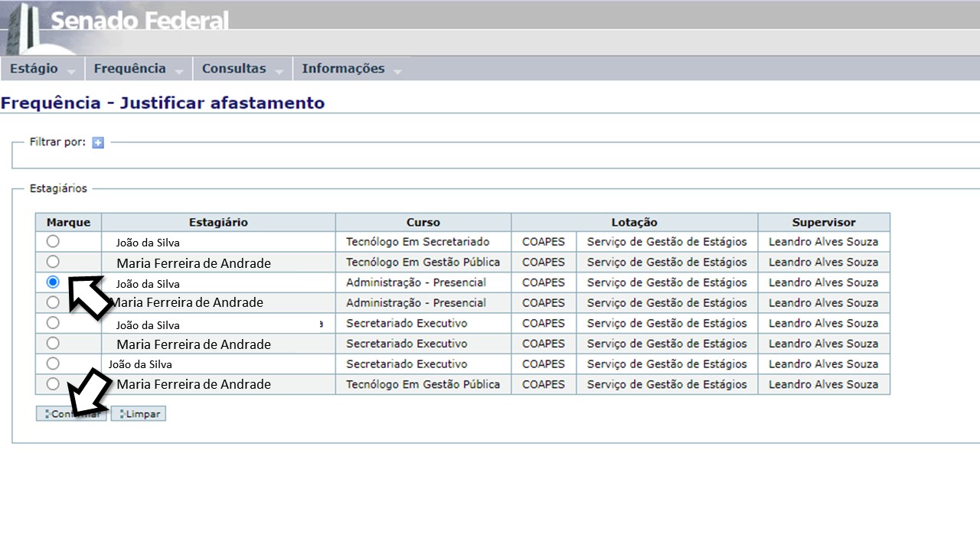
Task: Click the Supervisor column header
Action: [x=823, y=222]
